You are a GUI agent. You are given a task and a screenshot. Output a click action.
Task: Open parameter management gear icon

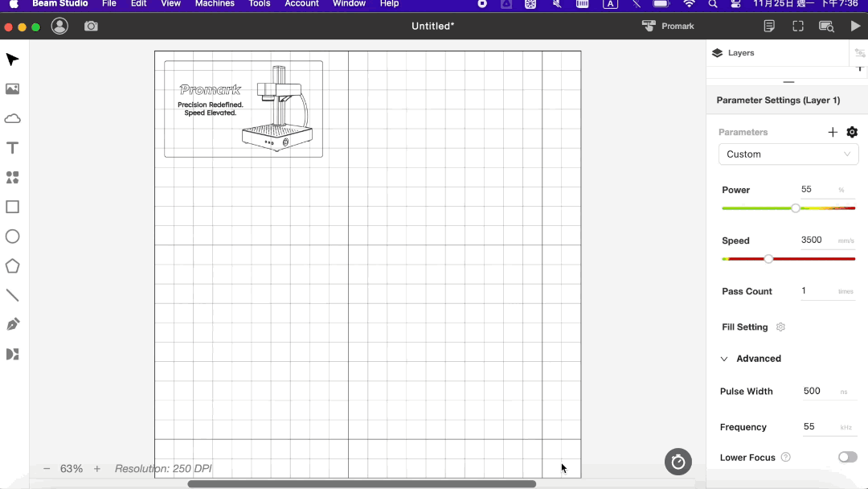852,132
